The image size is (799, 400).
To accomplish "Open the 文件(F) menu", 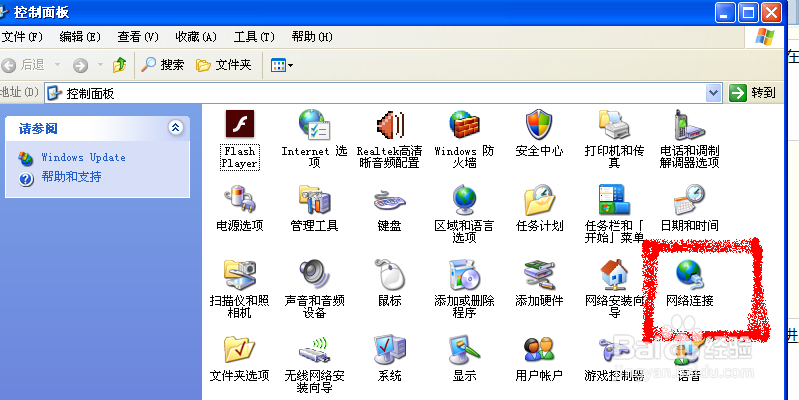I will pos(22,37).
